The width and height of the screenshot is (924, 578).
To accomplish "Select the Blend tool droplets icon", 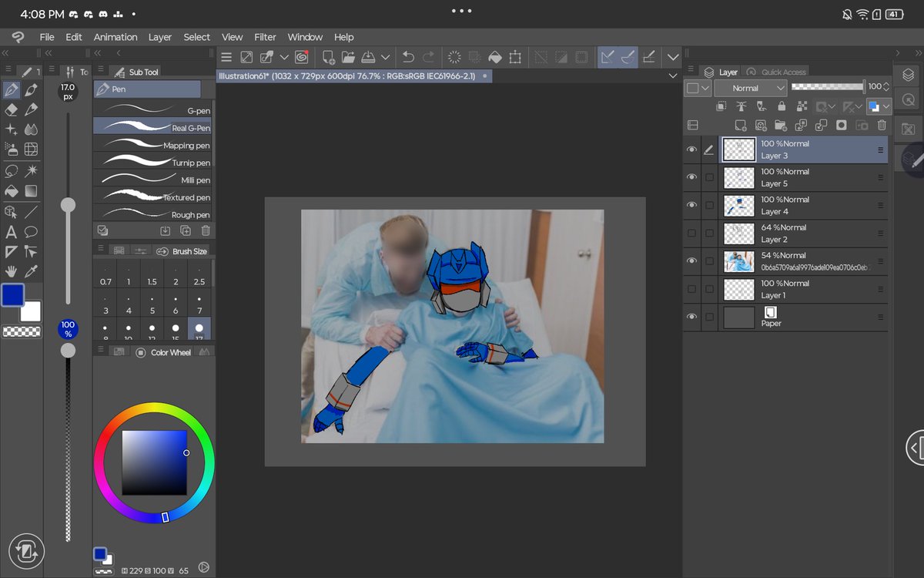I will tap(32, 129).
